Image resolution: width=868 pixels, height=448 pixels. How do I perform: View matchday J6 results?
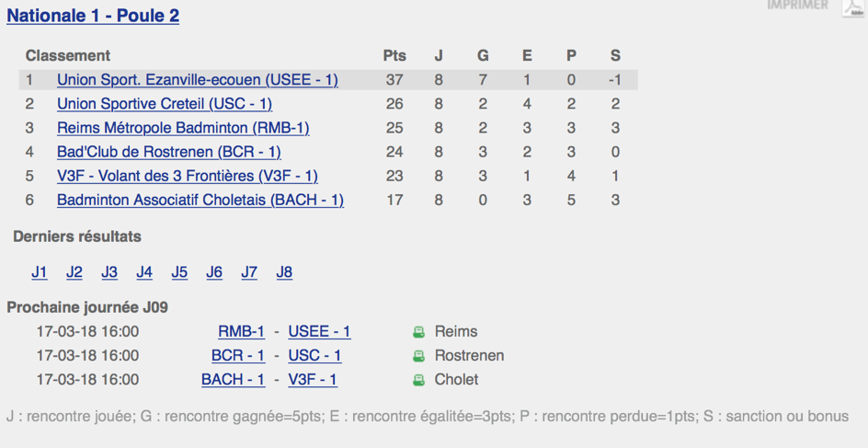[x=214, y=272]
